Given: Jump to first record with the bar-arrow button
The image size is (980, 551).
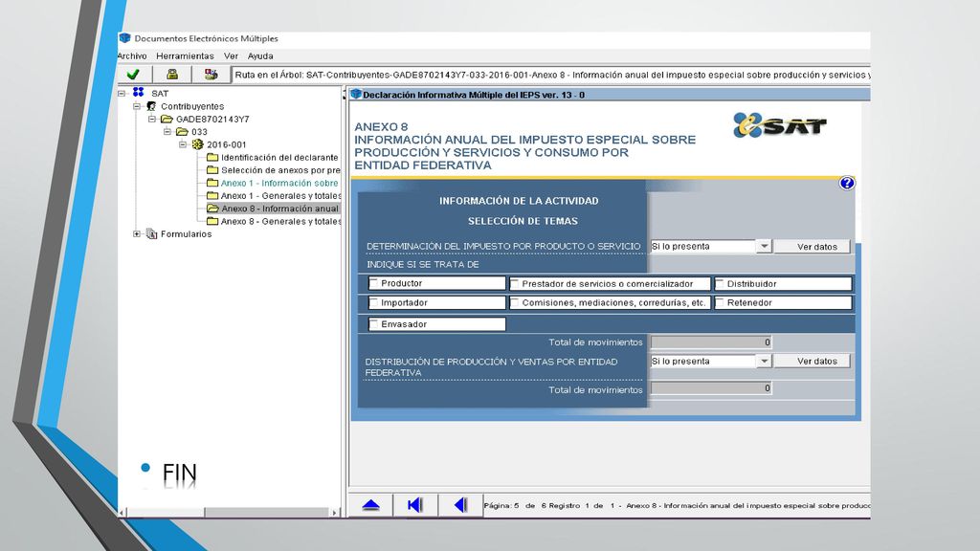Looking at the screenshot, I should (415, 505).
